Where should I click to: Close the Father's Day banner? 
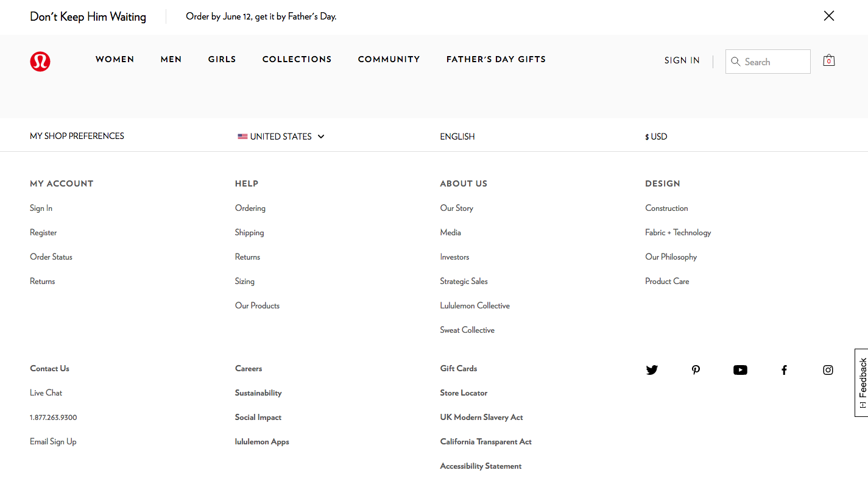click(x=828, y=16)
